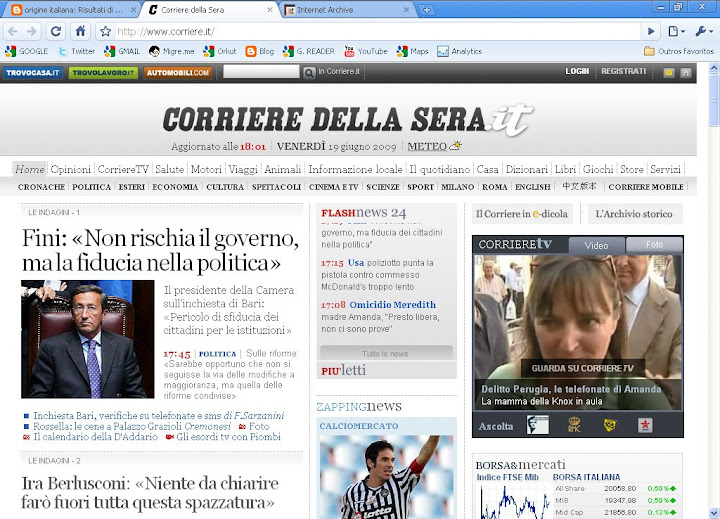The height and width of the screenshot is (519, 720).
Task: Switch to the origine italiana browser tab
Action: pos(71,10)
